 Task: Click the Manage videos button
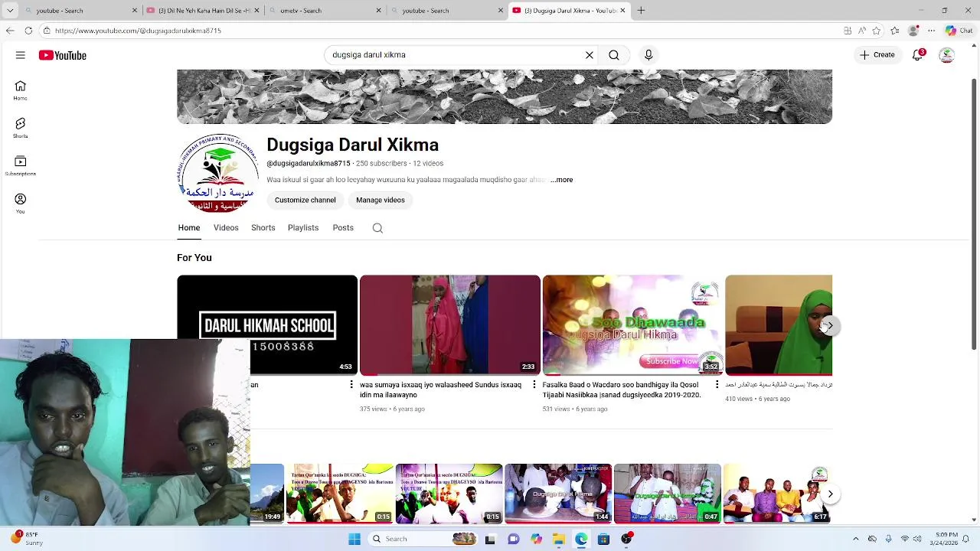(381, 201)
